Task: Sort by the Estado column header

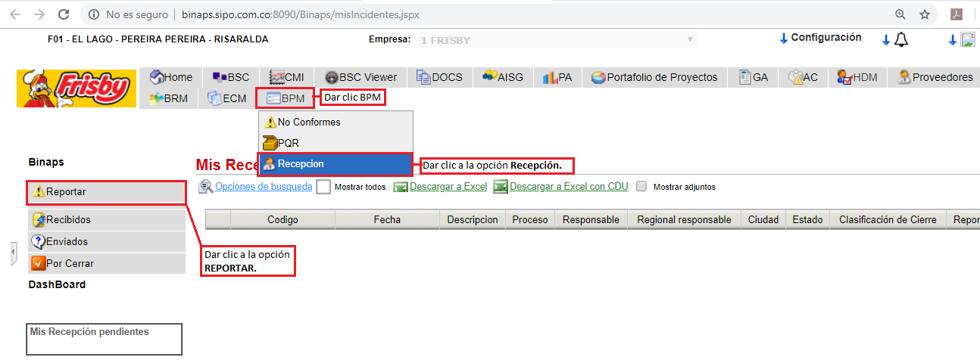Action: tap(808, 219)
